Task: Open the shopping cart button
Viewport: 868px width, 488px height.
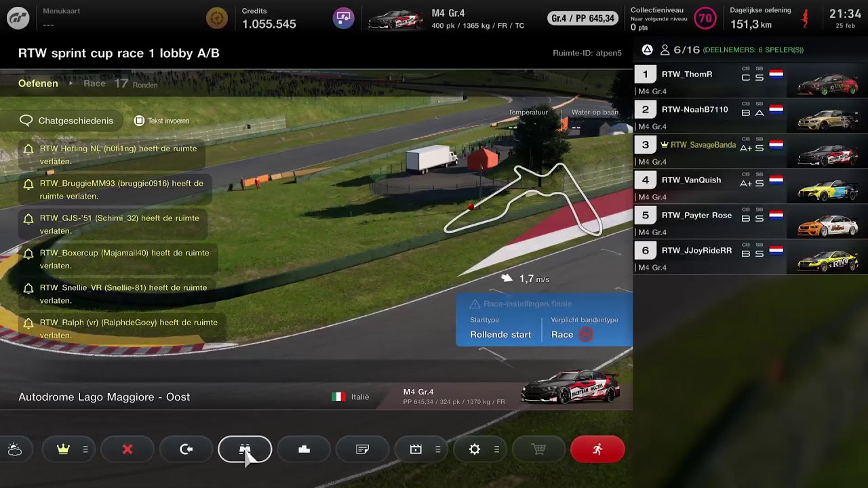Action: coord(539,449)
